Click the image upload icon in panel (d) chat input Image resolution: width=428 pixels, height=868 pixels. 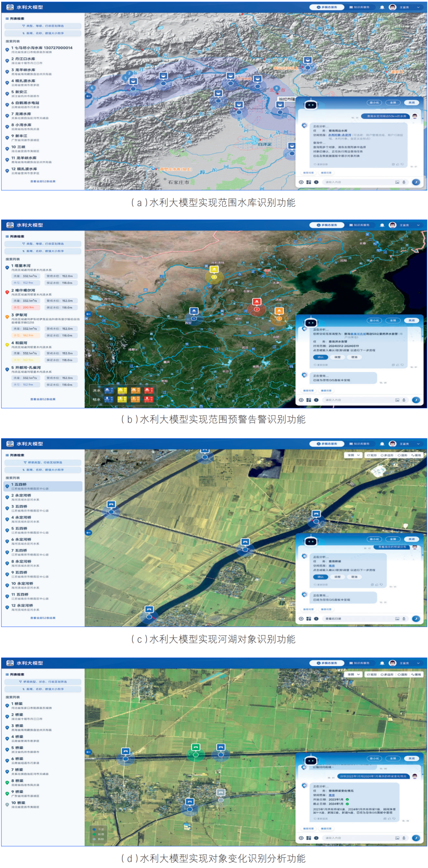tap(397, 838)
